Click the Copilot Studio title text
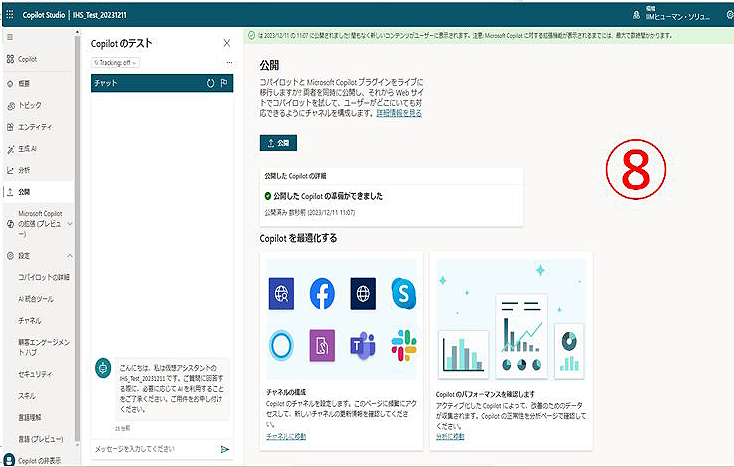Screen dimensions: 734x467 click(44, 15)
